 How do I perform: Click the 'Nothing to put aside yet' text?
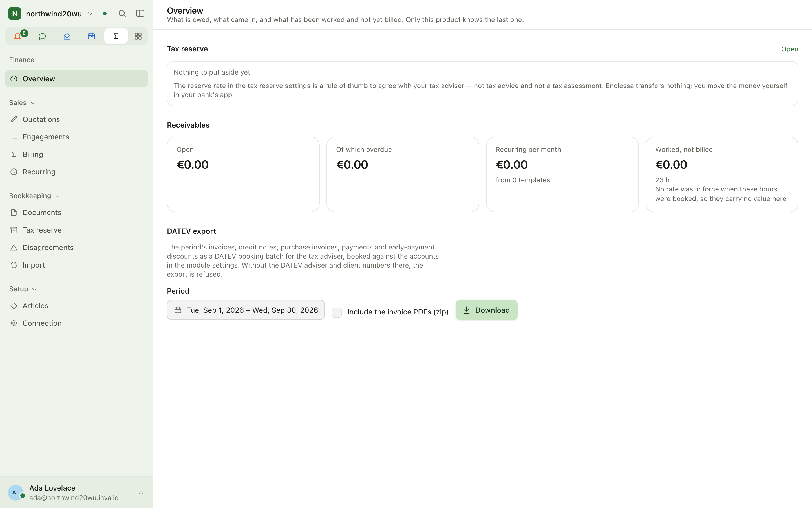click(x=212, y=72)
